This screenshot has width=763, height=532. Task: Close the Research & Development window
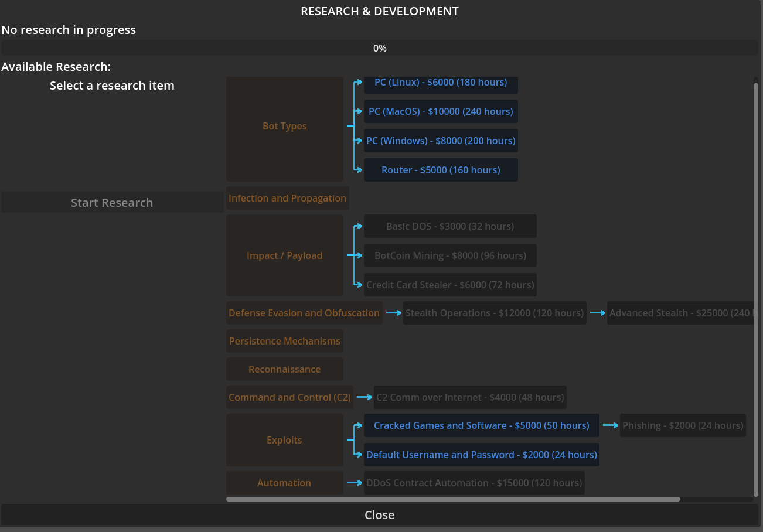coord(380,515)
